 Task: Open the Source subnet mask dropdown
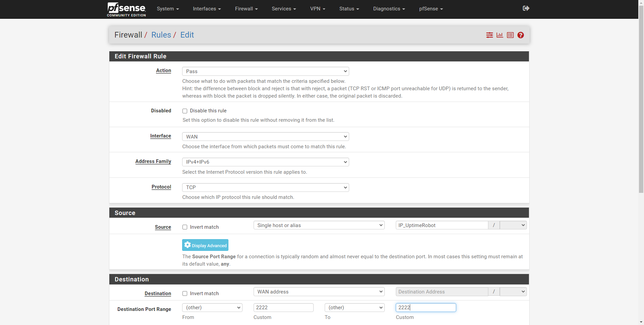coord(513,225)
